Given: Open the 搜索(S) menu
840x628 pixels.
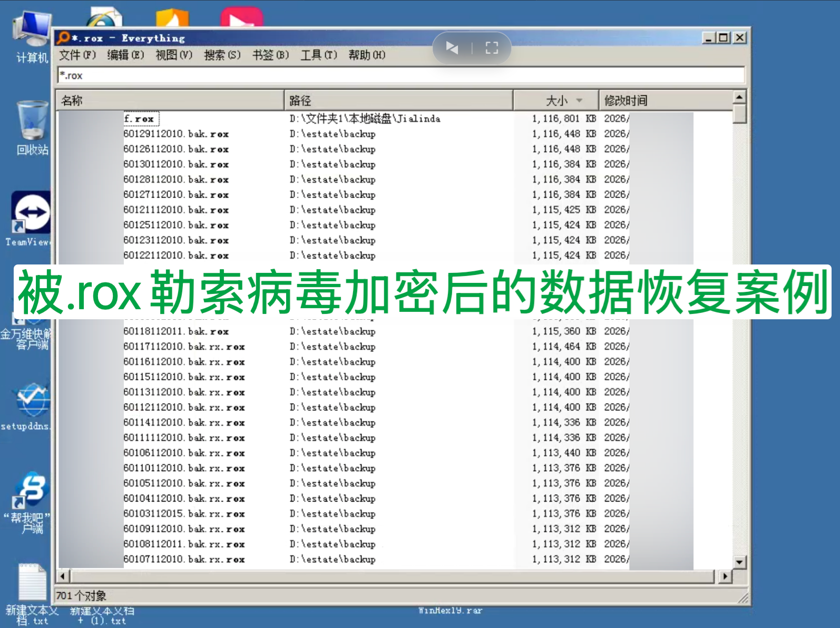Looking at the screenshot, I should 222,55.
